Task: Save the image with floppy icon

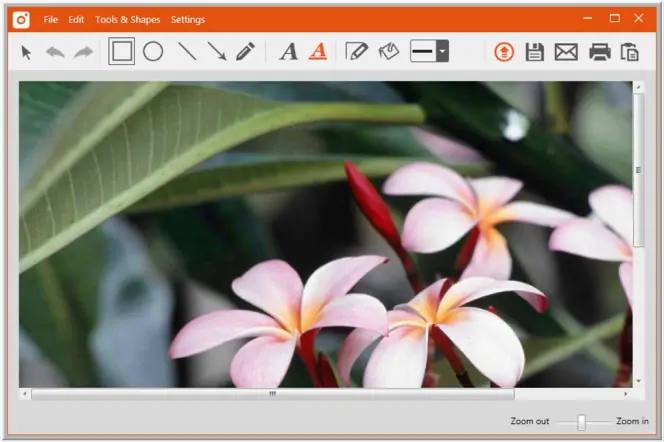Action: 534,52
